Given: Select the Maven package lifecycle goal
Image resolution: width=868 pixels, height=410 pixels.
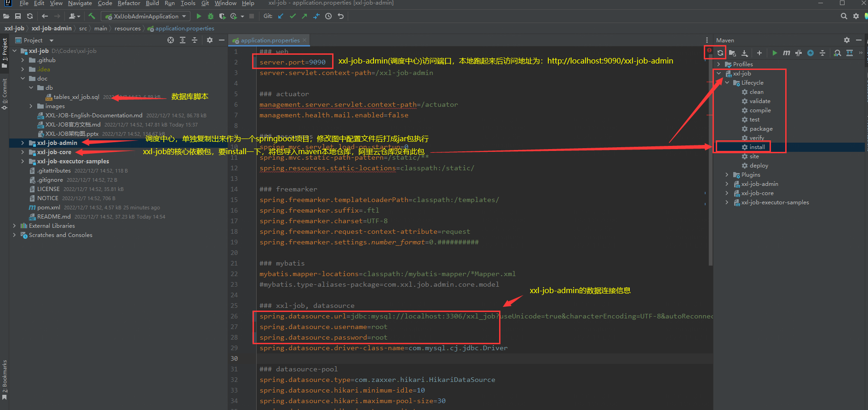Looking at the screenshot, I should 761,128.
